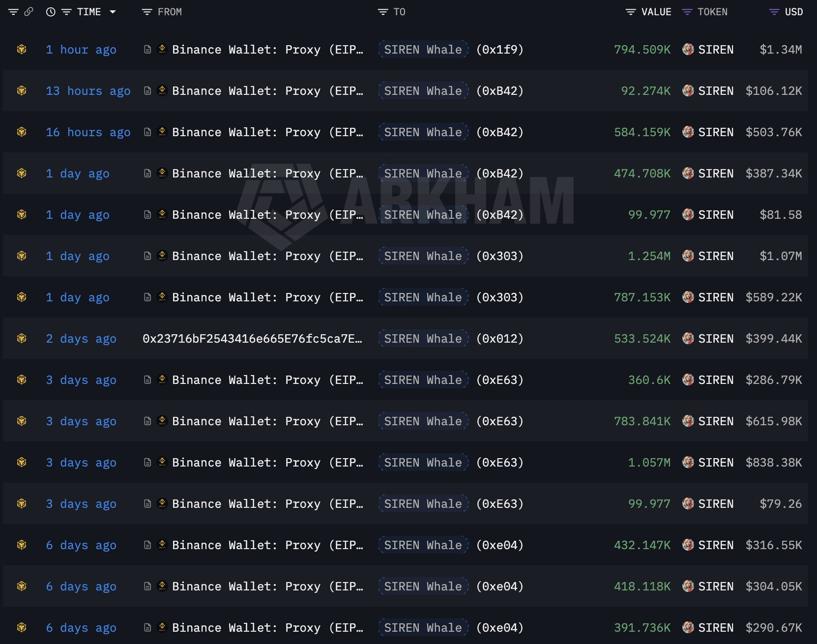Click the contract document icon in the 360.6K row
The height and width of the screenshot is (644, 817).
pos(147,380)
